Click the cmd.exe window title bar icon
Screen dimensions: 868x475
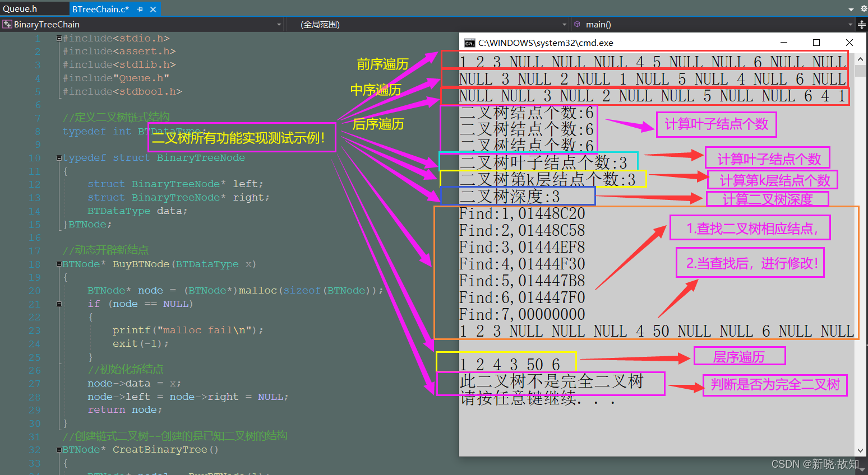click(x=469, y=43)
